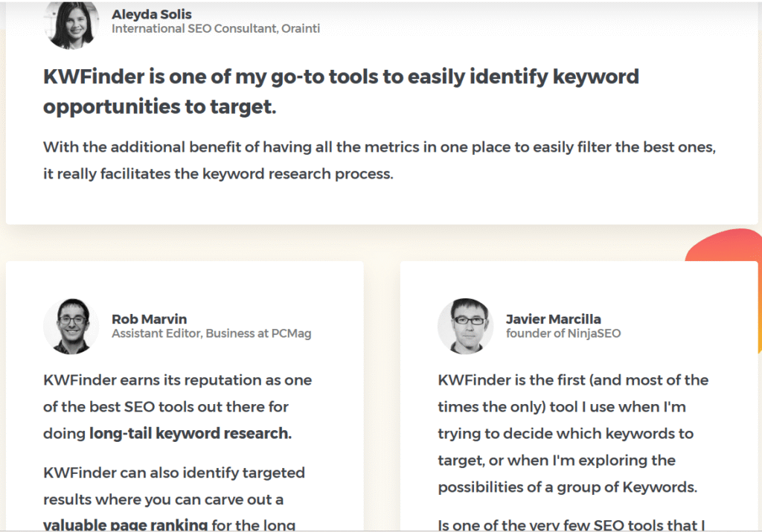The image size is (762, 532).
Task: Click bold text "long-tail keyword research."
Action: point(190,433)
